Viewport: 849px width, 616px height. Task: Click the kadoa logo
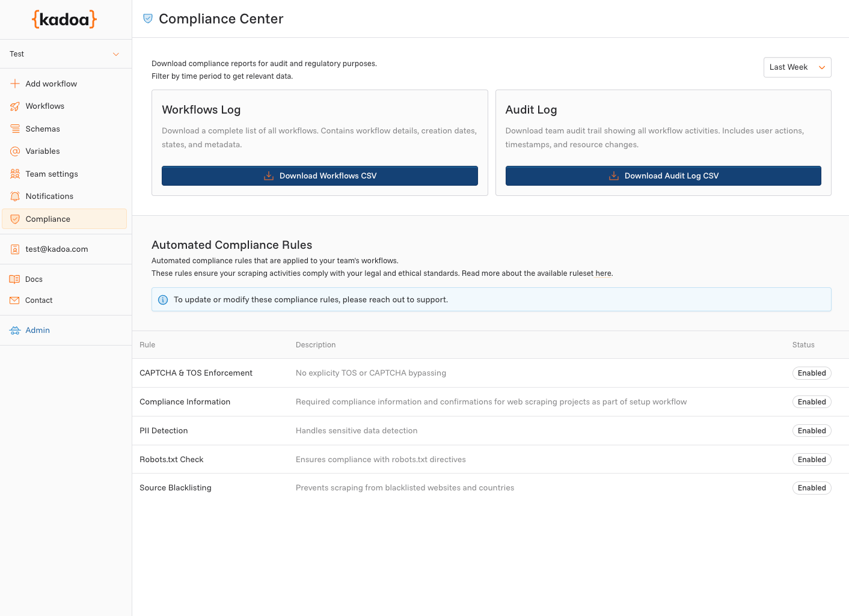pos(64,19)
